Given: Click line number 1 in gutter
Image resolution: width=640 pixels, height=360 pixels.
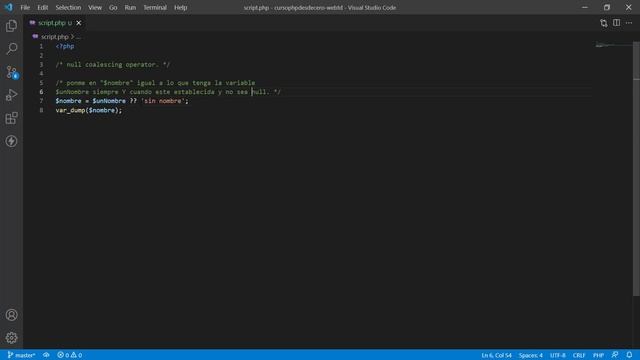Looking at the screenshot, I should [x=41, y=46].
